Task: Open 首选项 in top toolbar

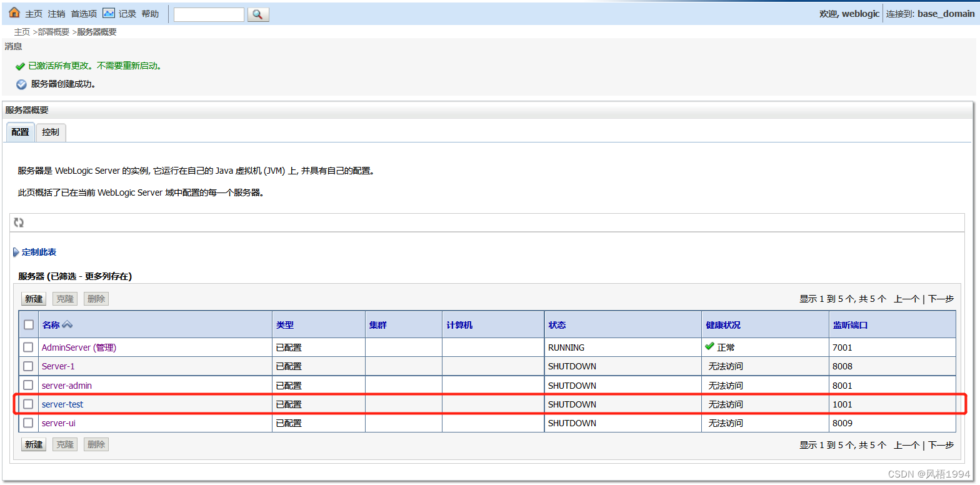Action: tap(84, 14)
